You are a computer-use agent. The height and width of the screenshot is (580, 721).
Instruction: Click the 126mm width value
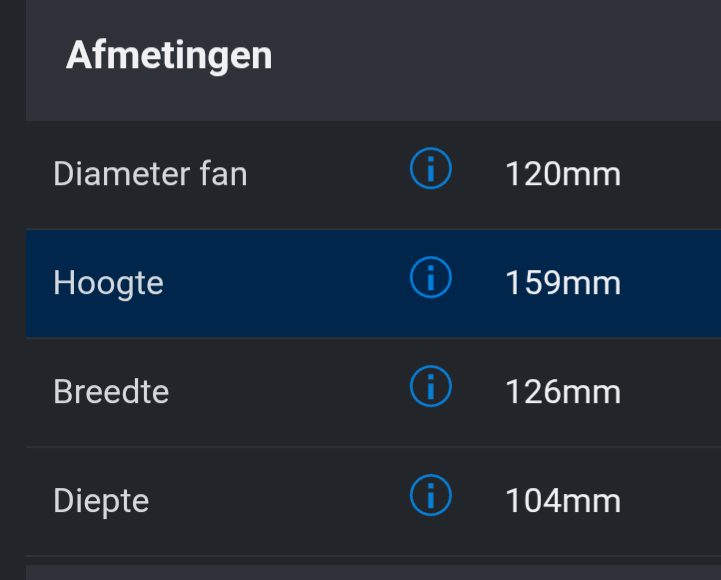tap(563, 391)
